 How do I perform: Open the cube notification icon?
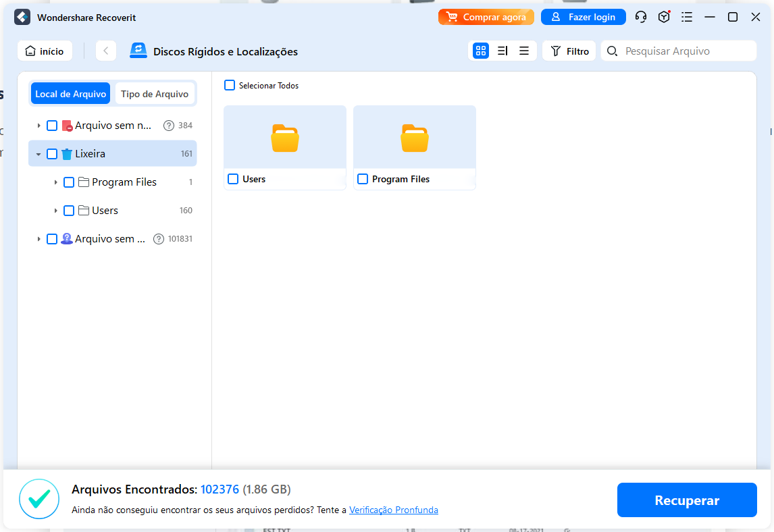pyautogui.click(x=664, y=18)
